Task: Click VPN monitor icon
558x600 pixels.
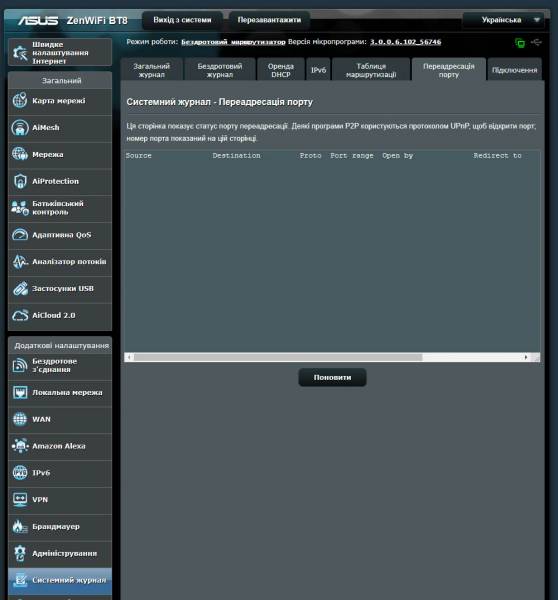Action: point(20,499)
